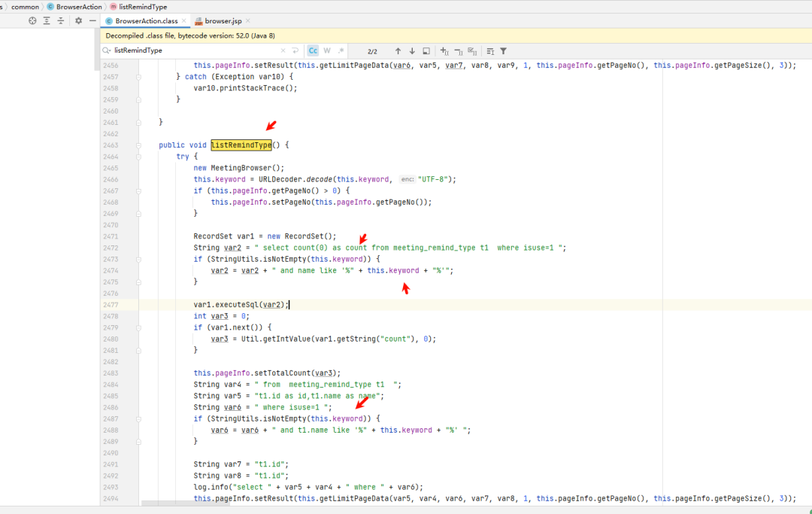Select all occurrences icon in find bar
This screenshot has height=514, width=812.
472,50
